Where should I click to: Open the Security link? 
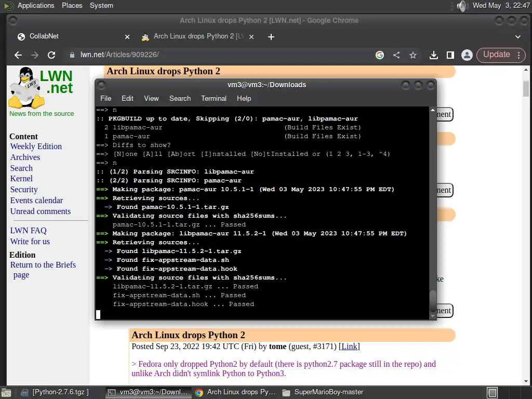(24, 189)
